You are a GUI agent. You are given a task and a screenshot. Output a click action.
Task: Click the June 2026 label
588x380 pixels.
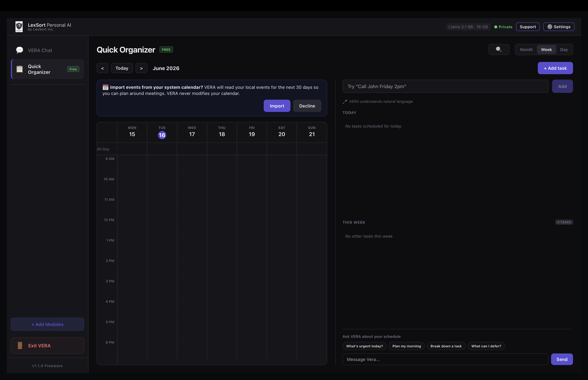166,68
